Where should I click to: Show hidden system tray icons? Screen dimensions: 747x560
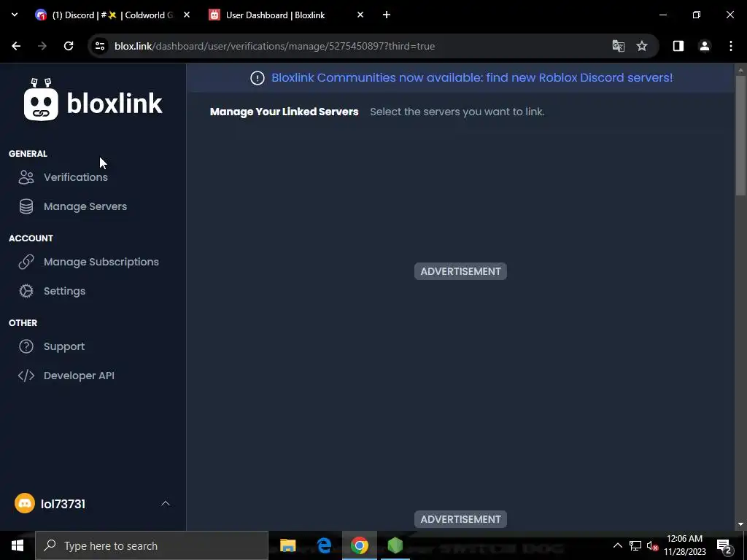pos(617,545)
